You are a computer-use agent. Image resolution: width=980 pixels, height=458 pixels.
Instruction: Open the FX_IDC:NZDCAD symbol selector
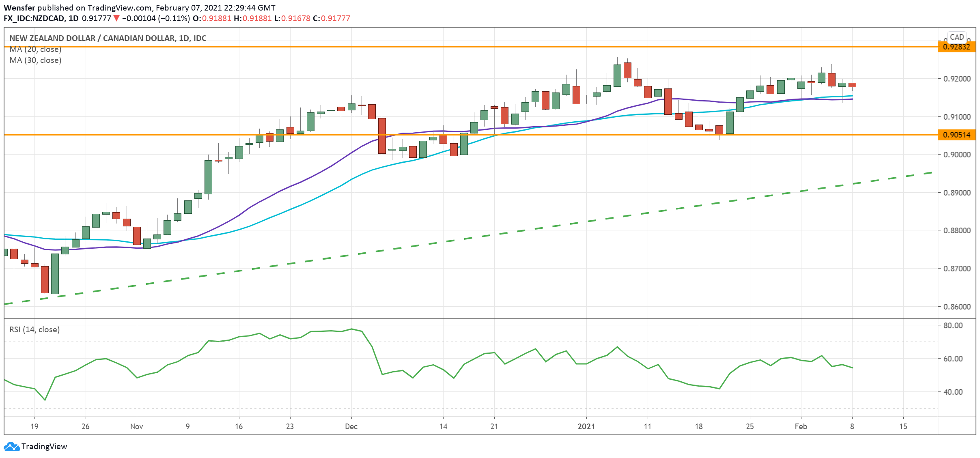(34, 18)
